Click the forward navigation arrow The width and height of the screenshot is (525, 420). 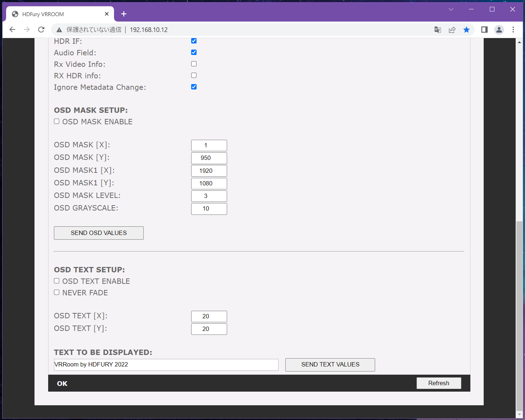(x=27, y=29)
